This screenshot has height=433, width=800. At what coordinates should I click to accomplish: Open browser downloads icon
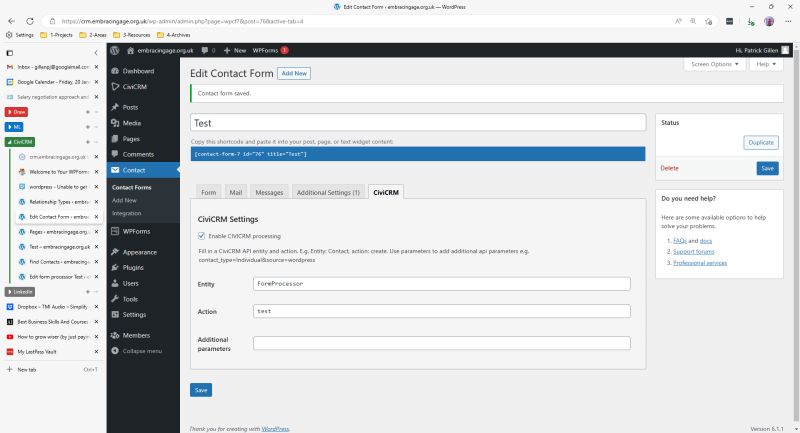750,21
